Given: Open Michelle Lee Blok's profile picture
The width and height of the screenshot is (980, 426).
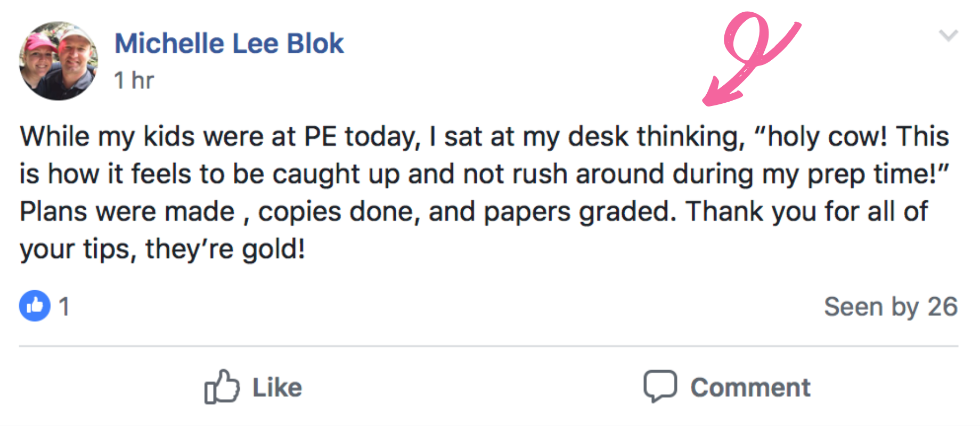Looking at the screenshot, I should (59, 61).
